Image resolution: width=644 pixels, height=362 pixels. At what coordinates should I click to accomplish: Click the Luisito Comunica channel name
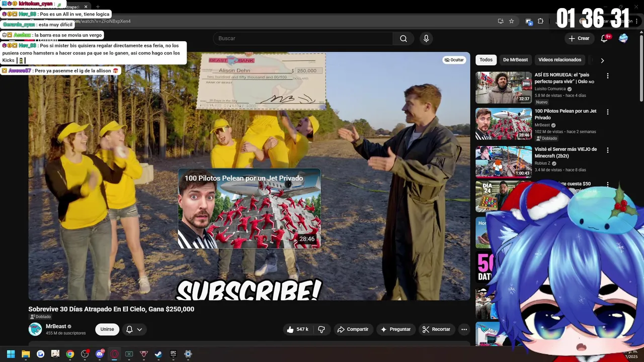click(550, 89)
